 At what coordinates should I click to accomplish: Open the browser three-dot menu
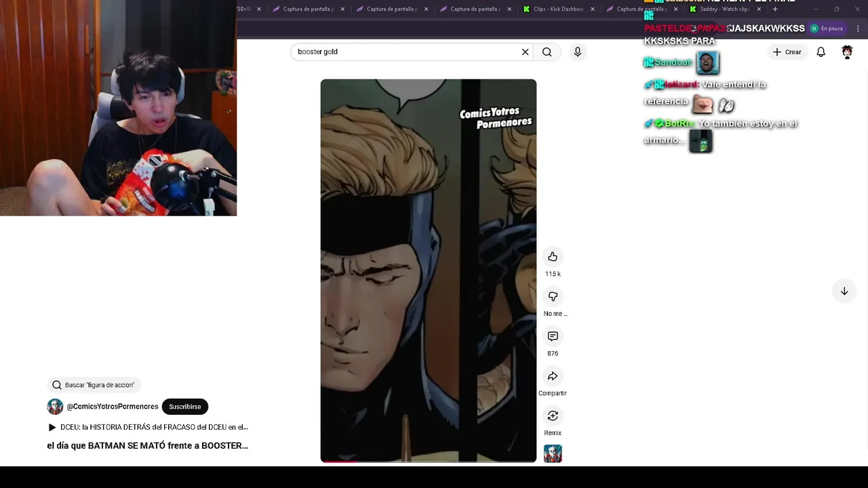click(858, 28)
